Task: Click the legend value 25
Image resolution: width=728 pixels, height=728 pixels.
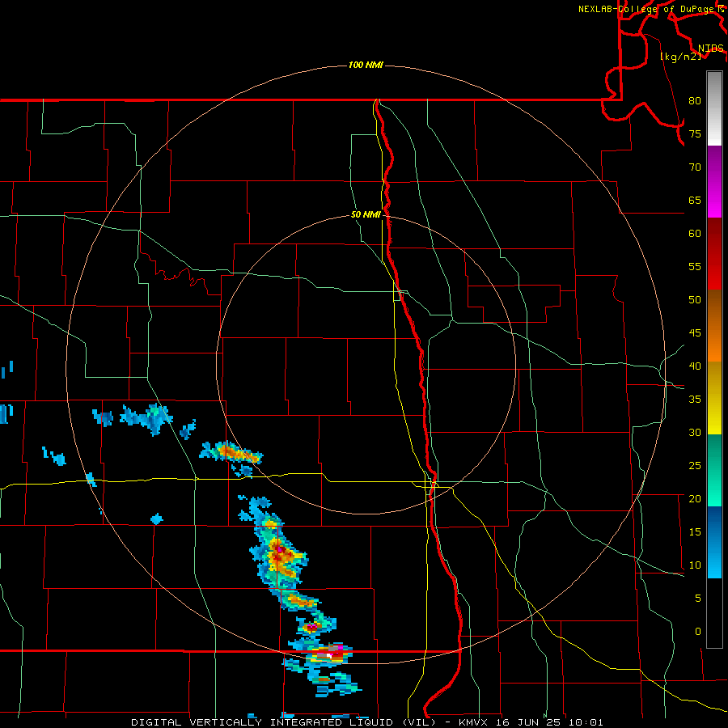Action: [695, 465]
